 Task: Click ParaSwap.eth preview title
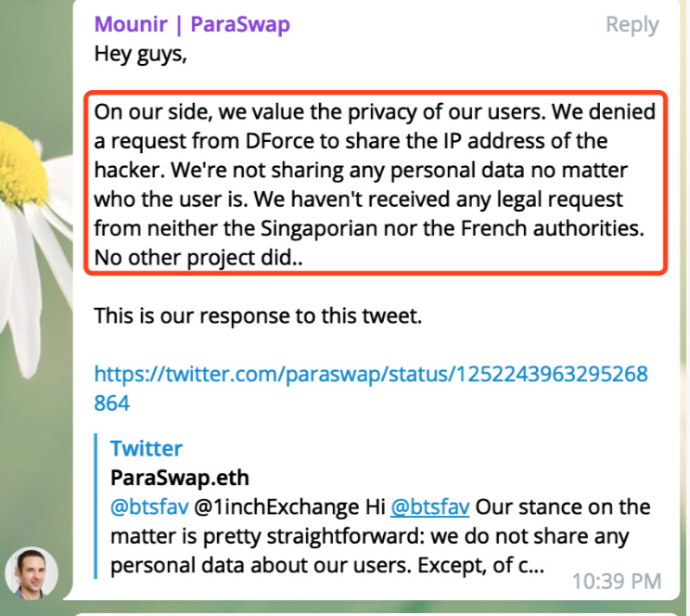[180, 478]
